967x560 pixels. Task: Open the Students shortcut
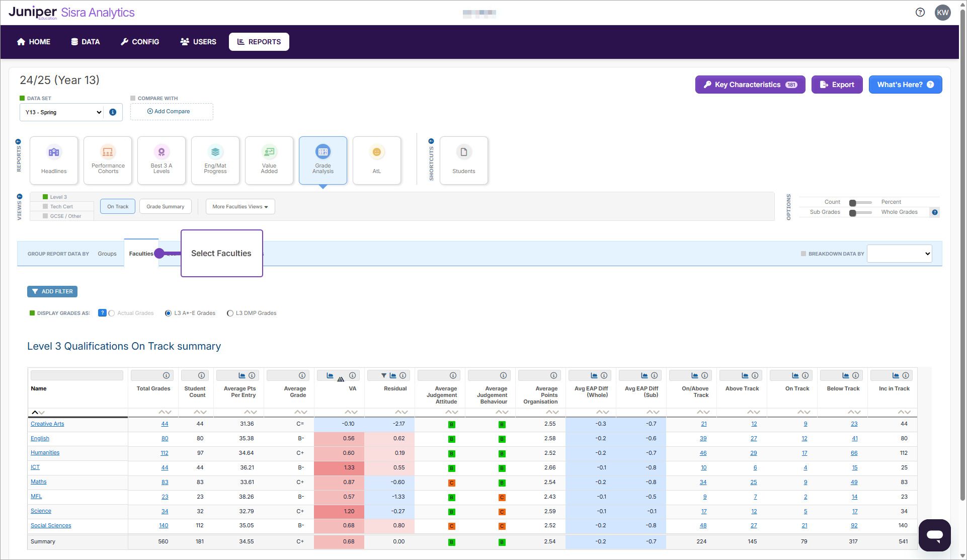(463, 160)
